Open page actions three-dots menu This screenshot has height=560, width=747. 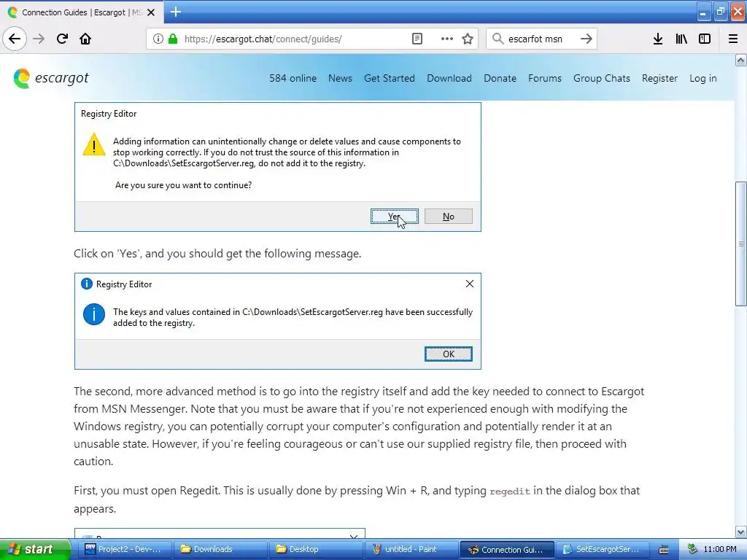click(x=447, y=39)
